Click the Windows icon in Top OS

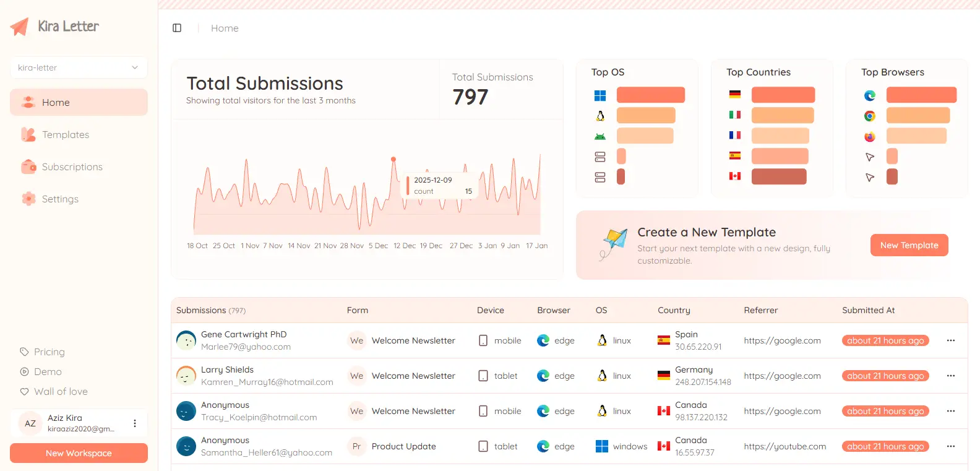(x=600, y=95)
